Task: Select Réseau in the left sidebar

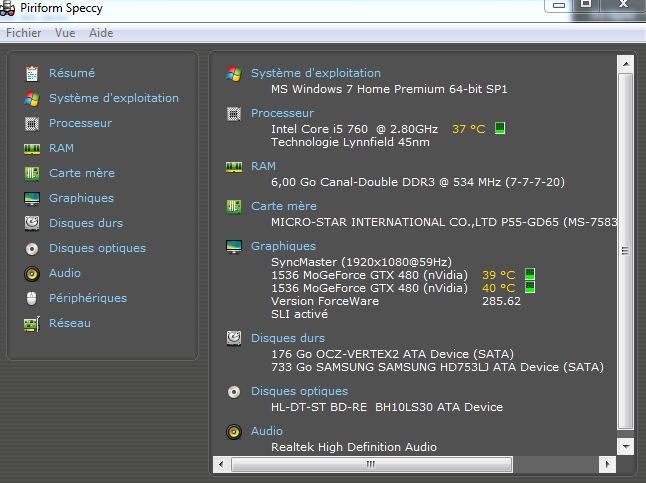Action: pyautogui.click(x=69, y=323)
